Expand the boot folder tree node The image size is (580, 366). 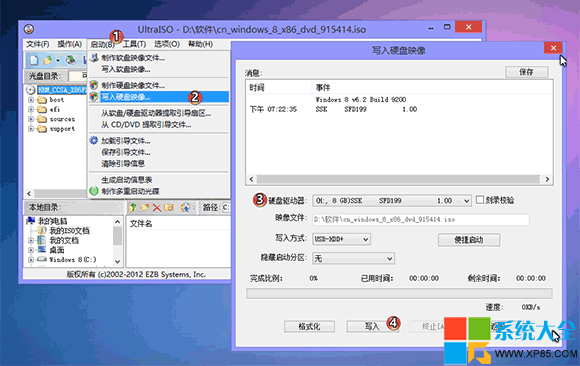(x=31, y=100)
